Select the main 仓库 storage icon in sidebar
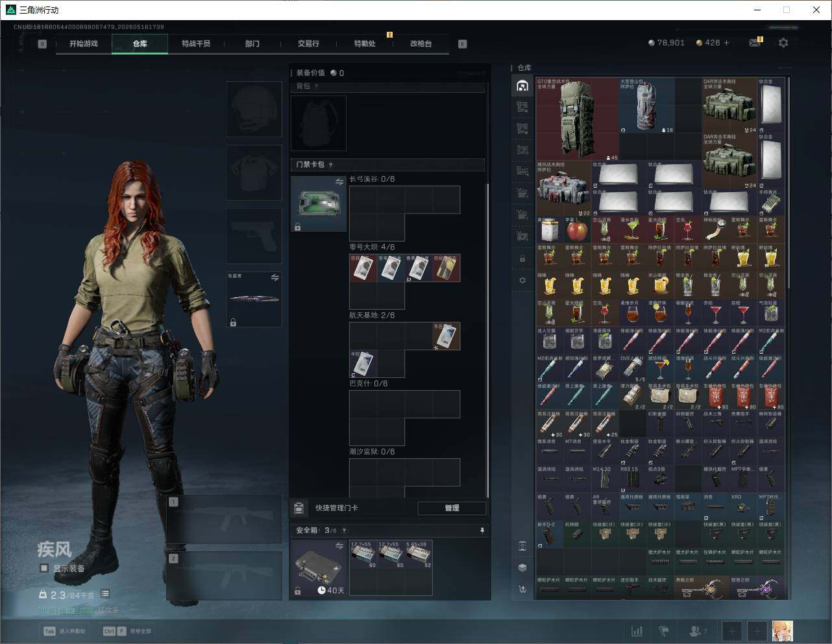Viewport: 832px width, 644px height. 522,86
